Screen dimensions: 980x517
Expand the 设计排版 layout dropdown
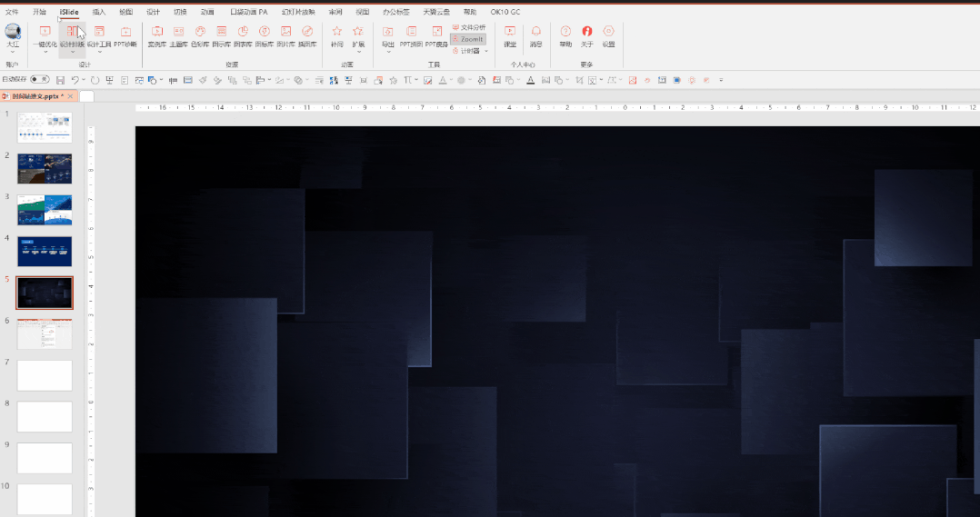click(73, 52)
